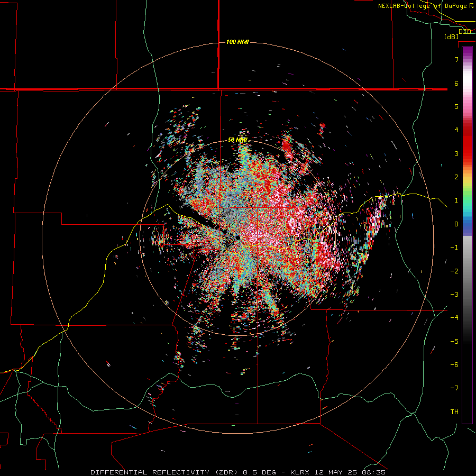
Task: Click the [dB] unit label above the scale
Action: click(x=452, y=36)
